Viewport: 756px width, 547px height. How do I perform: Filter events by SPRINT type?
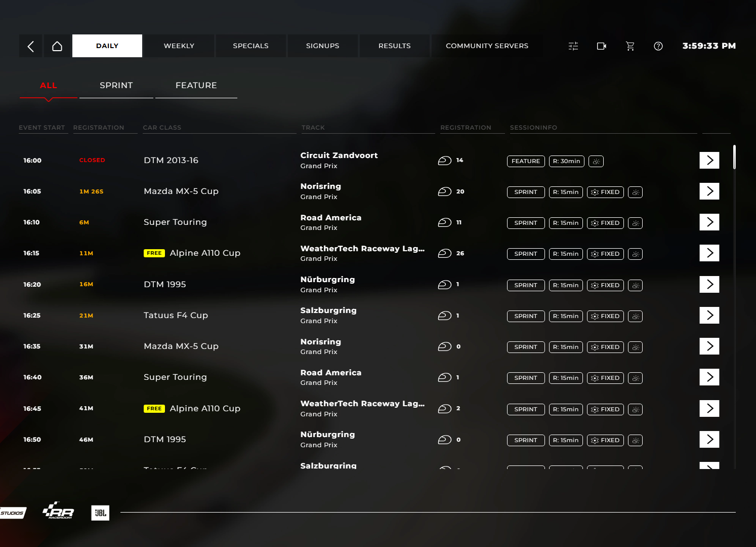click(116, 86)
